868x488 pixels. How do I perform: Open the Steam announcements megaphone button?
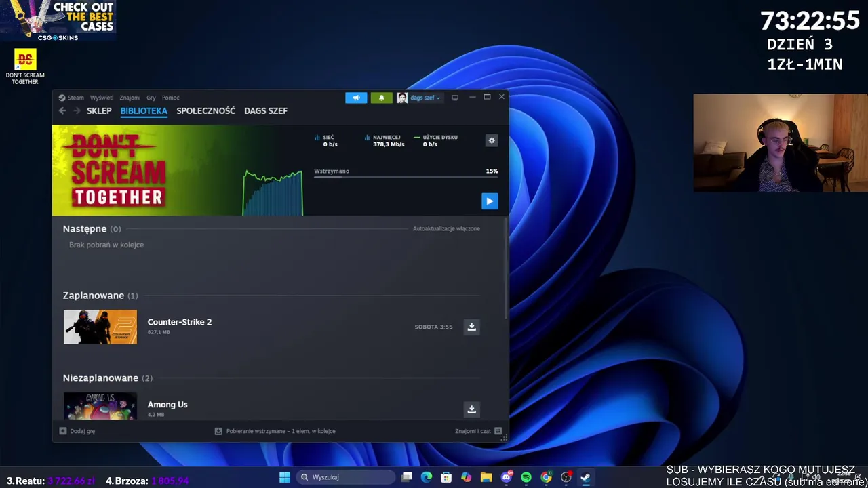coord(356,98)
